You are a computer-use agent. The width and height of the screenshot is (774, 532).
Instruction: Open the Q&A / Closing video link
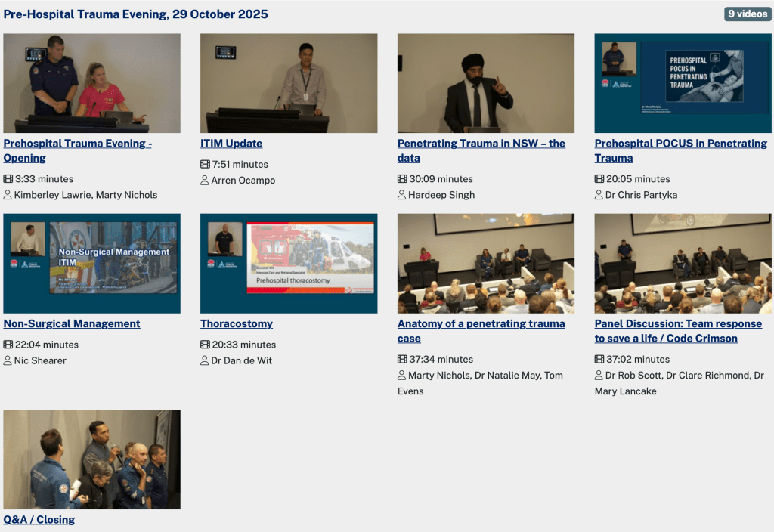coord(39,520)
